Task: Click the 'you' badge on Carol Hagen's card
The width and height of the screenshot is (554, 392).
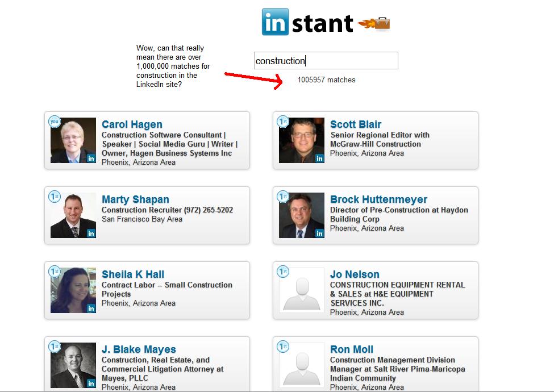Action: (55, 122)
